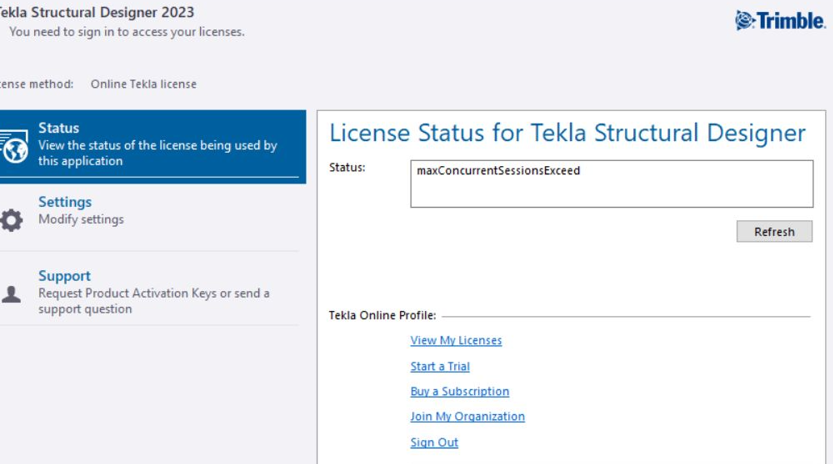This screenshot has height=464, width=833.
Task: Click the Support person icon
Action: [11, 294]
